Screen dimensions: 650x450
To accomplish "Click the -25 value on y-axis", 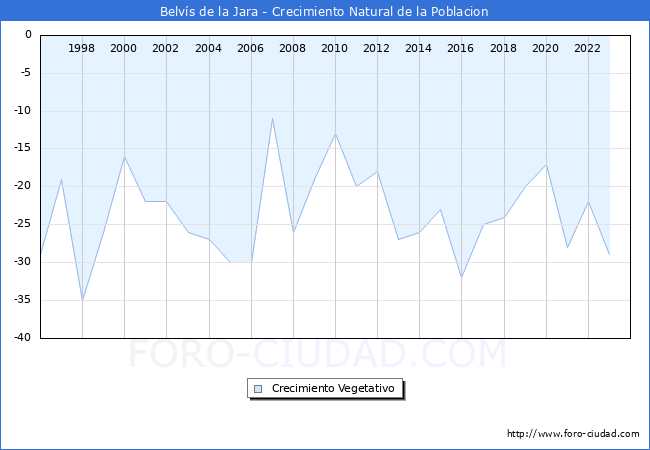I will click(22, 224).
